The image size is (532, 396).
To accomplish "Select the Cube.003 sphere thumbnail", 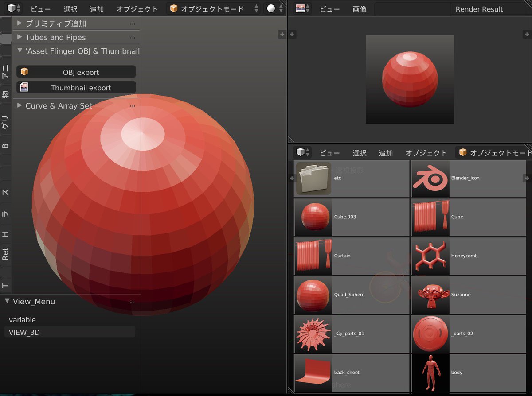I will (314, 217).
